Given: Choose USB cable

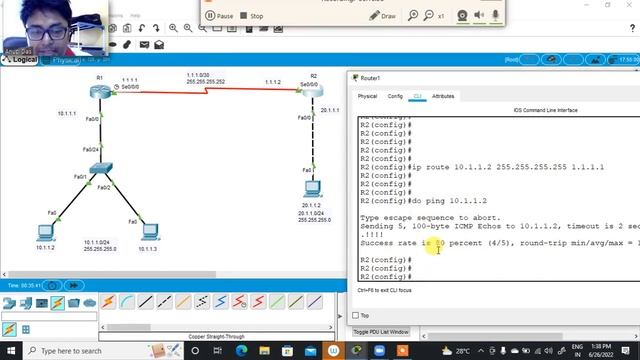Looking at the screenshot, I should pos(315,302).
